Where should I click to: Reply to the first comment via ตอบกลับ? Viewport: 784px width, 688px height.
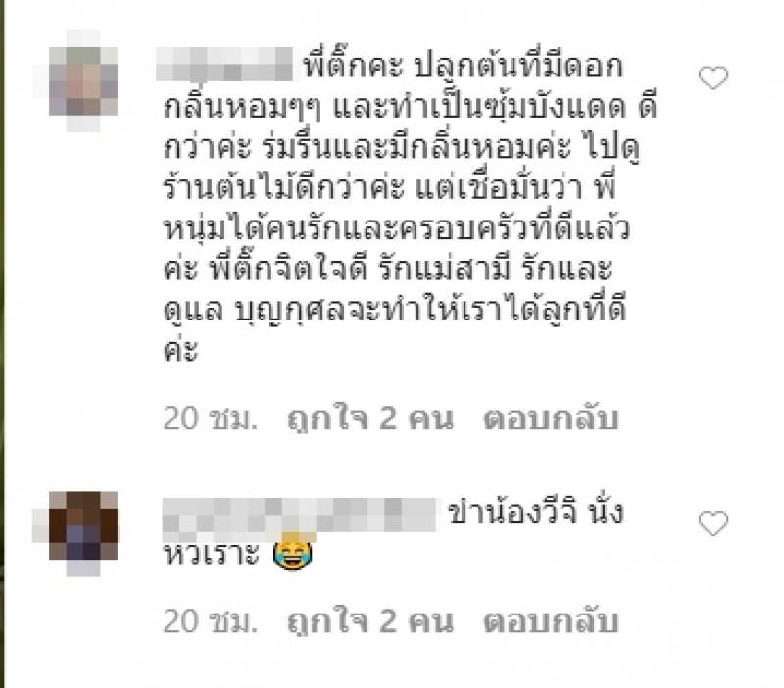pyautogui.click(x=551, y=418)
